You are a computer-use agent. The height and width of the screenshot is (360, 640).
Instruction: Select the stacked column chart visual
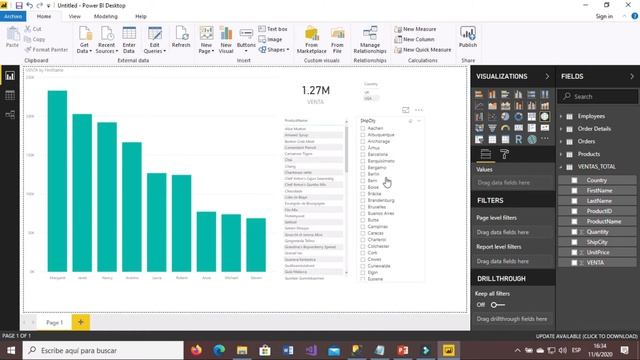[x=492, y=94]
